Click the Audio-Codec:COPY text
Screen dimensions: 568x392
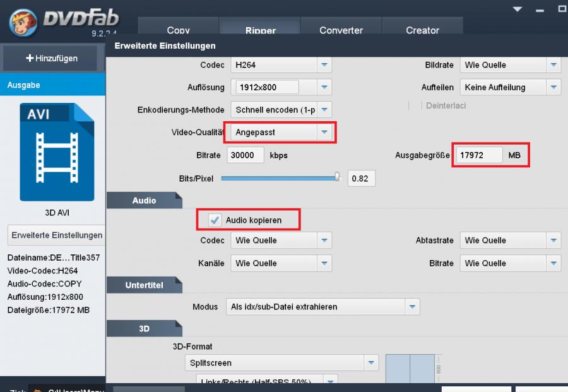(x=44, y=283)
